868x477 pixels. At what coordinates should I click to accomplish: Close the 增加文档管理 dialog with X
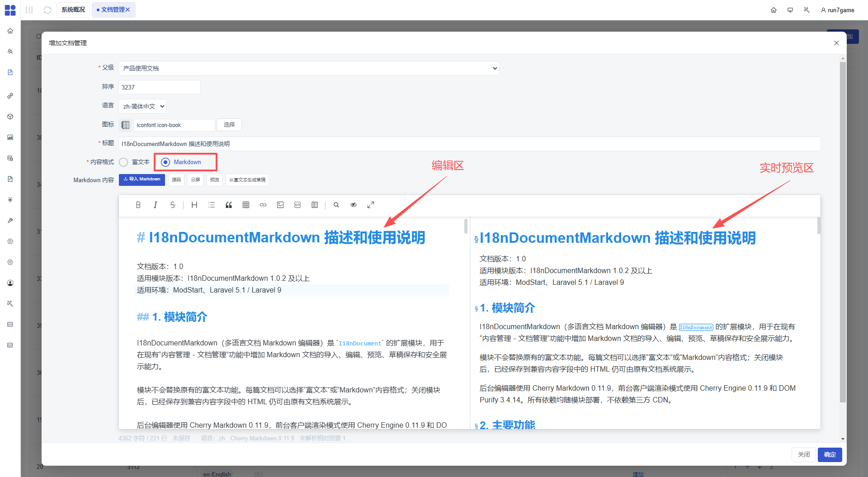(836, 43)
